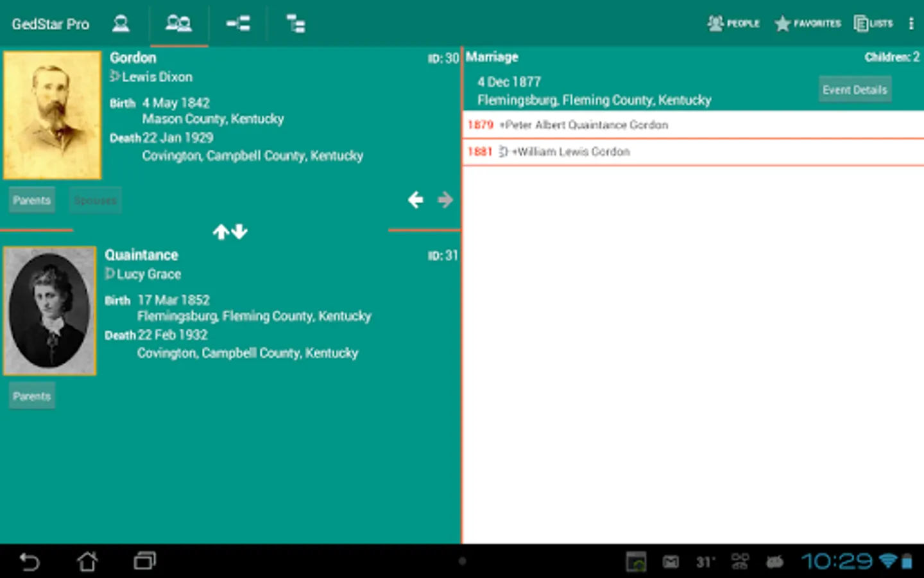Image resolution: width=924 pixels, height=578 pixels.
Task: Show spouses of Lewis Dixon Gordon
Action: pyautogui.click(x=95, y=200)
